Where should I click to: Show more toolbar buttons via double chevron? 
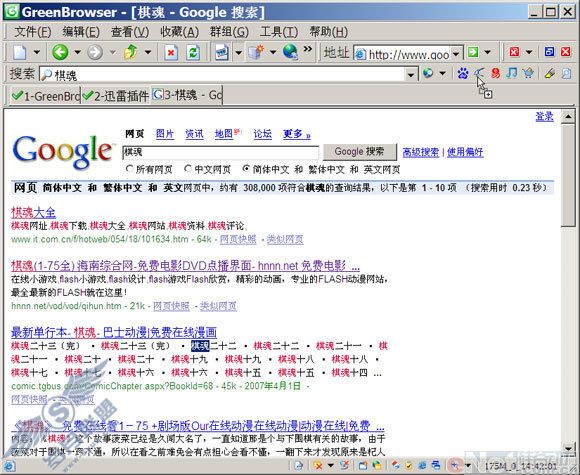tap(307, 49)
